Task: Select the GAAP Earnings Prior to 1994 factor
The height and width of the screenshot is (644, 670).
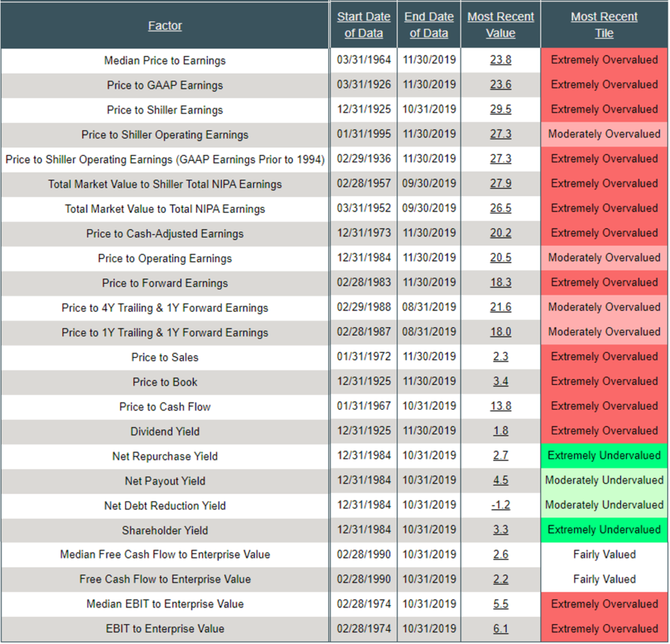Action: point(165,160)
